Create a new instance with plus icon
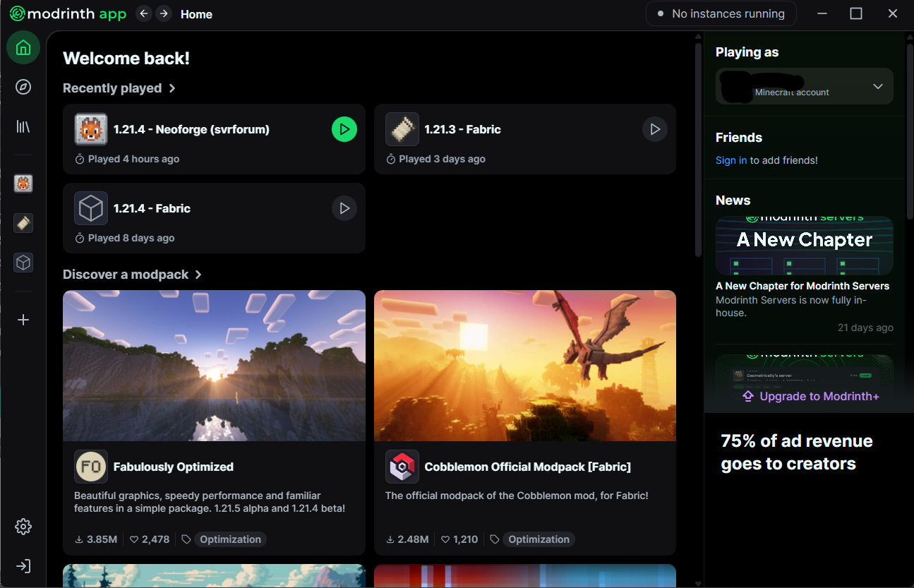The width and height of the screenshot is (914, 588). tap(23, 320)
